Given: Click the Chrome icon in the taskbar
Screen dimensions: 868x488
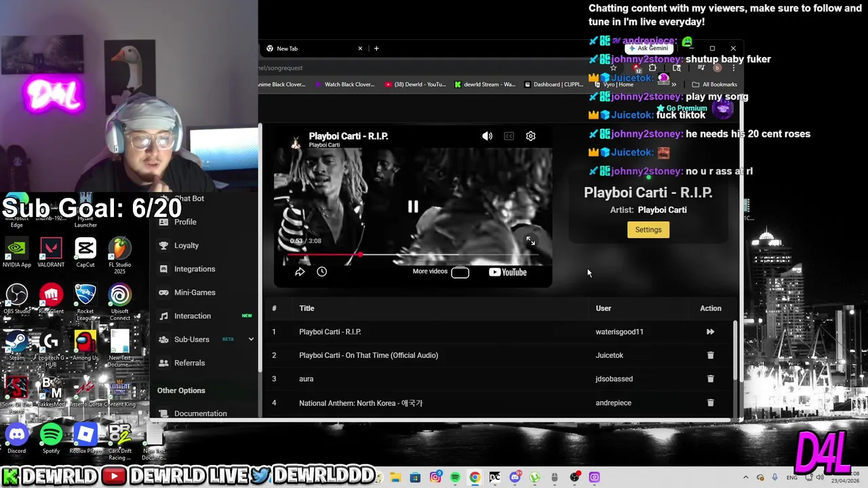Looking at the screenshot, I should (475, 477).
